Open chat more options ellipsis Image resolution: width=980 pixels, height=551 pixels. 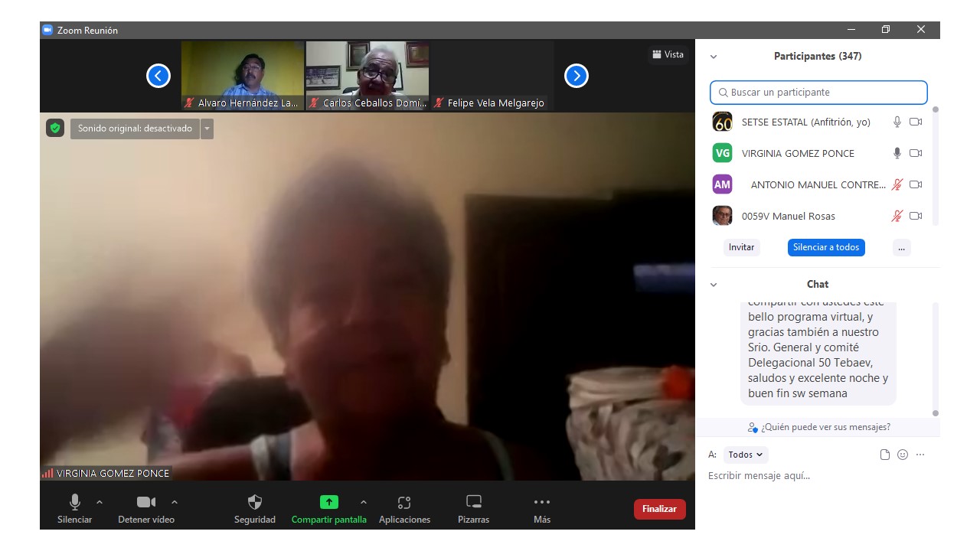coord(920,455)
